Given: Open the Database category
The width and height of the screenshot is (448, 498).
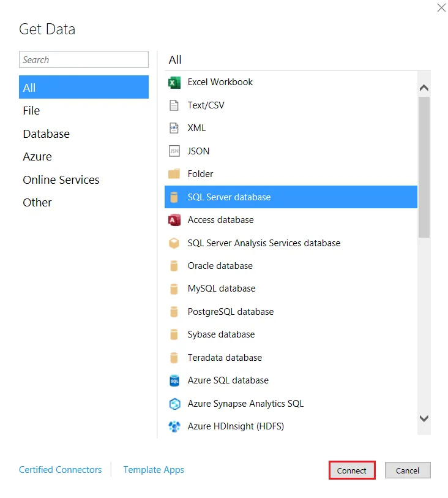Looking at the screenshot, I should 47,134.
